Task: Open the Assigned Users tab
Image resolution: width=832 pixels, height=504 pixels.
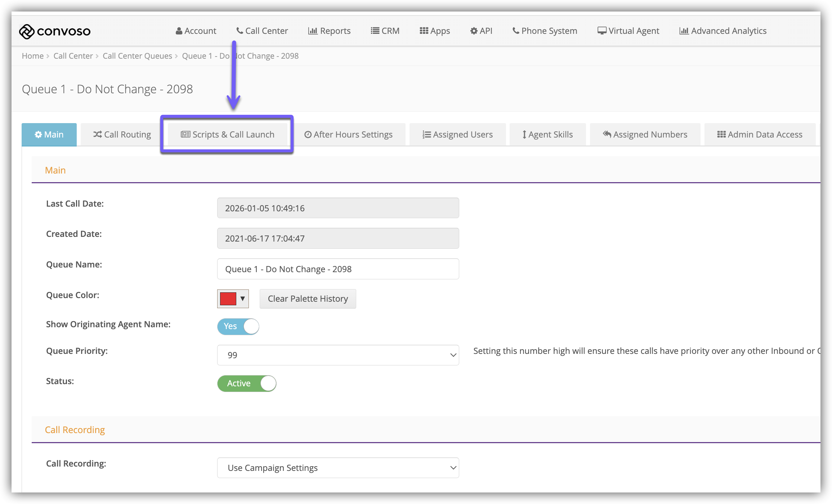Action: point(457,135)
